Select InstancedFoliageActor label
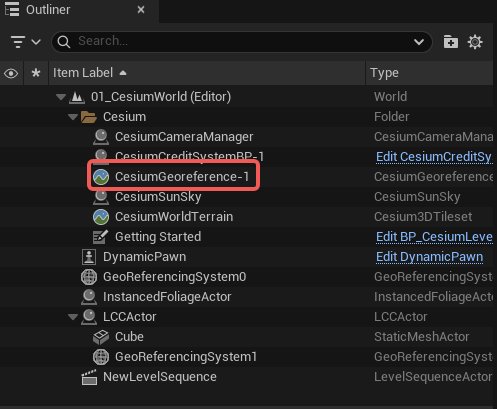Screen dimensions: 497x409 pyautogui.click(x=167, y=297)
